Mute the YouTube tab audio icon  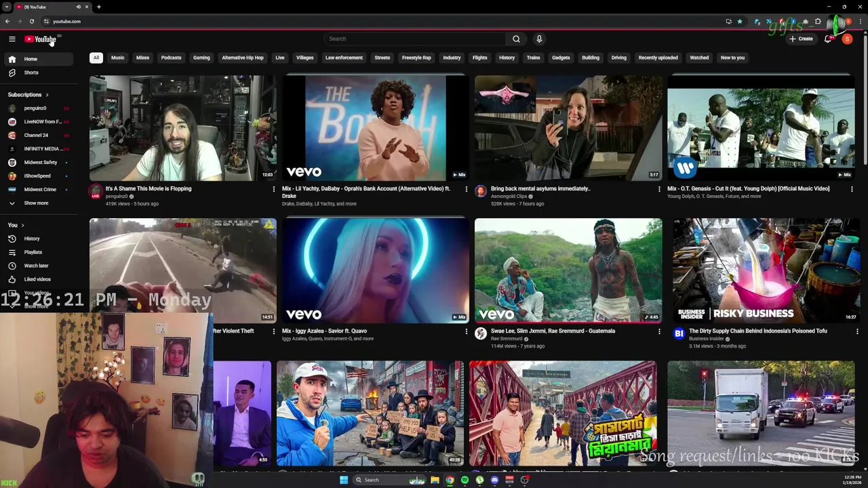pos(79,7)
